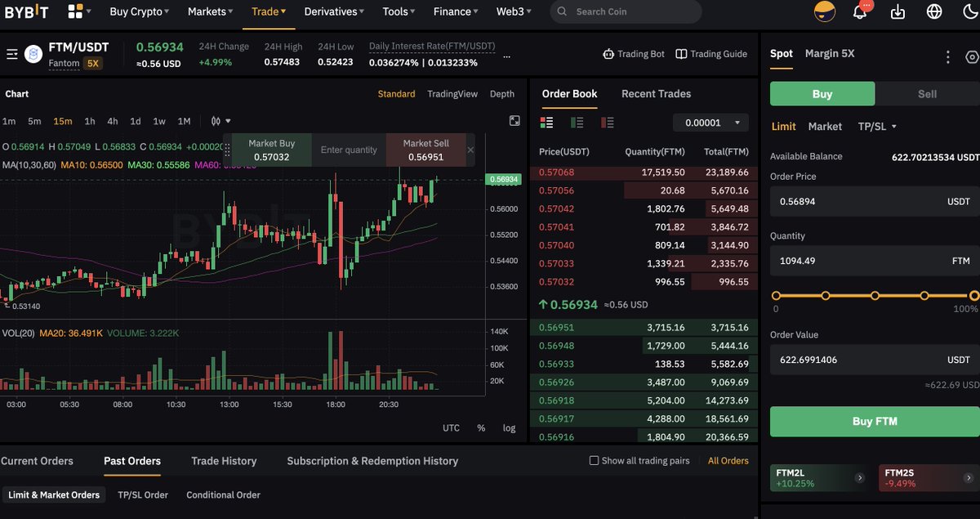Expand the Markets menu
980x519 pixels.
pyautogui.click(x=210, y=11)
